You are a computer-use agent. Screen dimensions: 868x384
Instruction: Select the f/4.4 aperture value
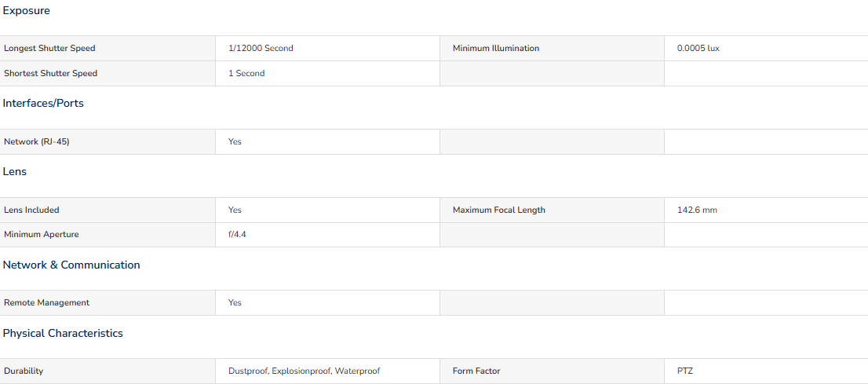click(x=237, y=234)
